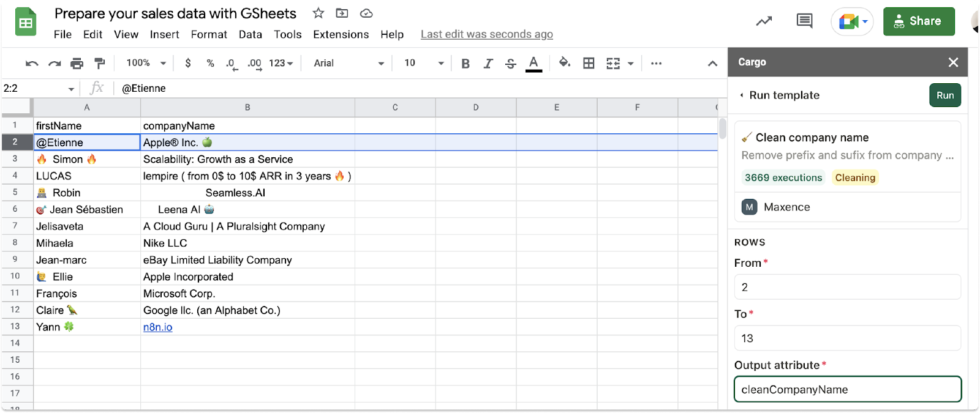980x413 pixels.
Task: Open the Tools menu
Action: click(288, 34)
